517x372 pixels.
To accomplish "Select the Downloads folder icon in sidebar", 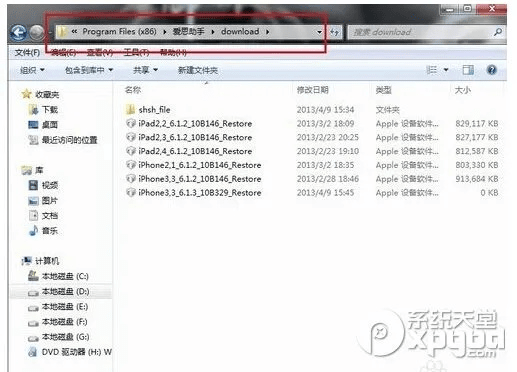I will point(33,109).
